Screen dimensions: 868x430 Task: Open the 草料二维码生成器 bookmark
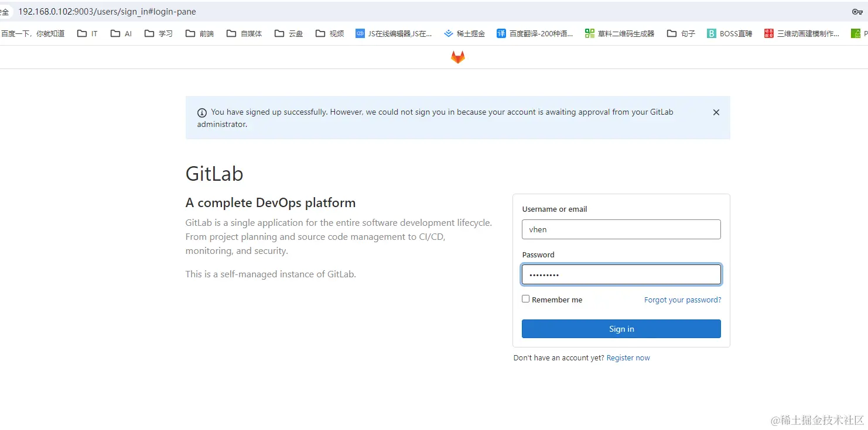click(620, 33)
